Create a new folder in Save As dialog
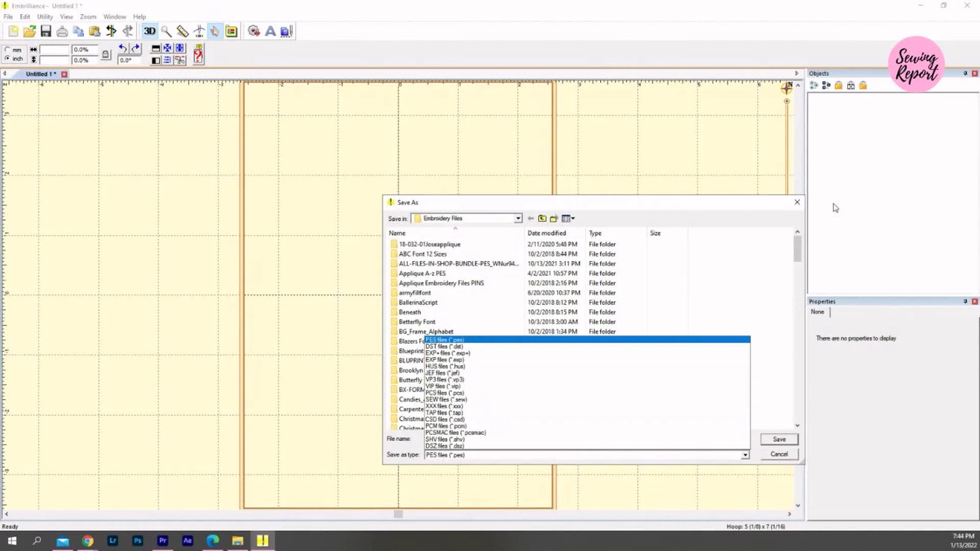The height and width of the screenshot is (551, 980). click(554, 219)
